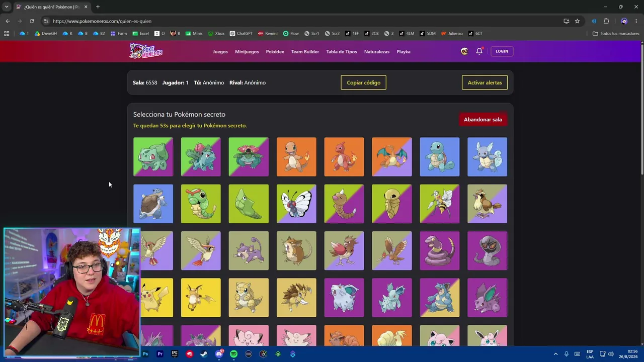Open the 6CT TikTok bookmark
Screen dimensions: 644x362
point(475,34)
